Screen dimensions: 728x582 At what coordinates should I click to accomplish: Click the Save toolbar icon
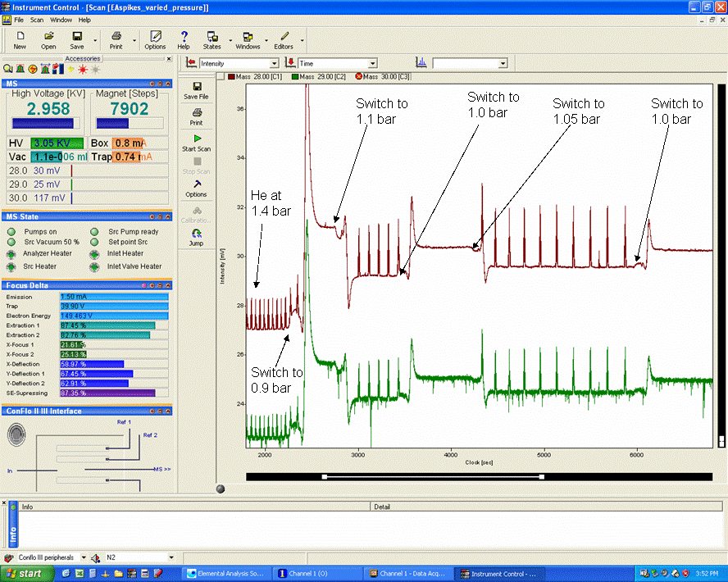tap(77, 36)
